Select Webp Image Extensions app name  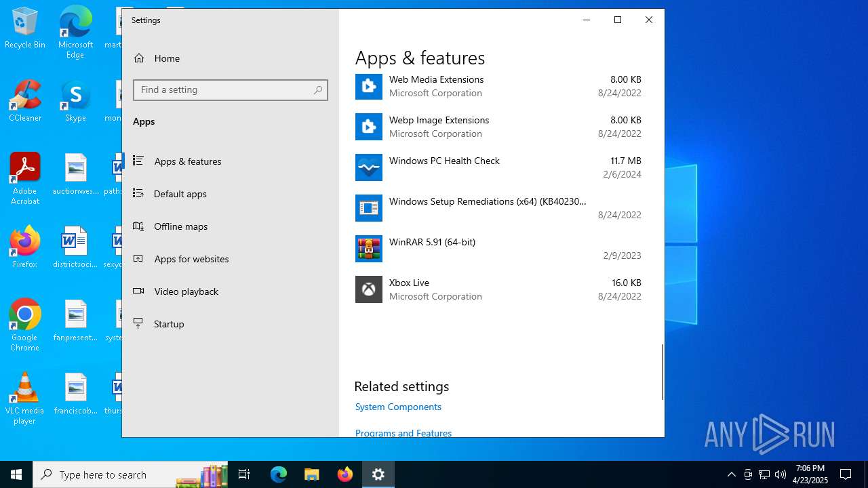click(439, 120)
